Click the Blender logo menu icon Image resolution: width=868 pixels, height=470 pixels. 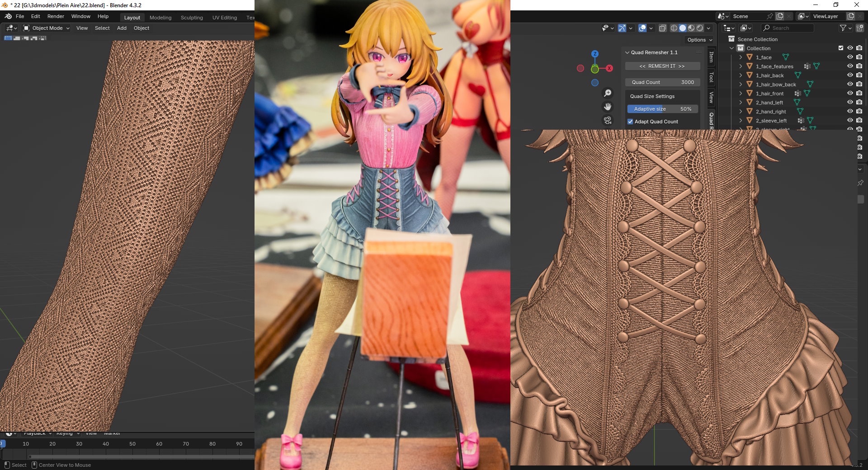pyautogui.click(x=8, y=16)
